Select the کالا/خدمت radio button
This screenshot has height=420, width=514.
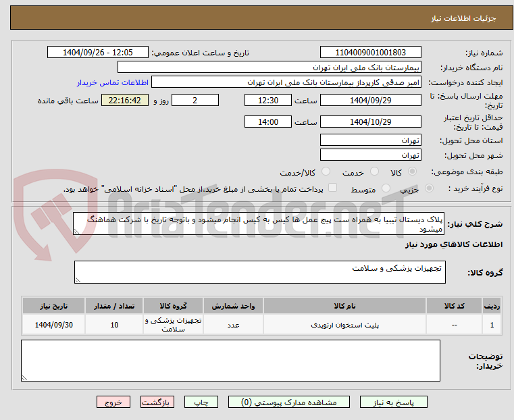[x=326, y=172]
